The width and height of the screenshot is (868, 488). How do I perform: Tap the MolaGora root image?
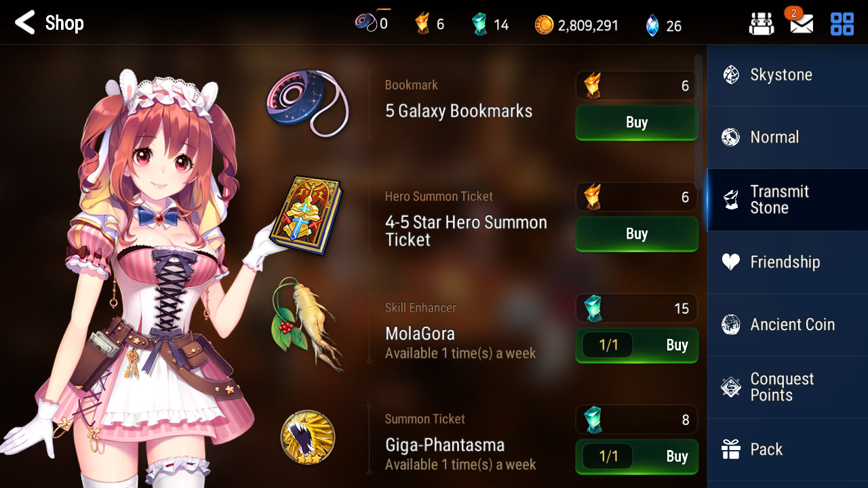tap(307, 324)
